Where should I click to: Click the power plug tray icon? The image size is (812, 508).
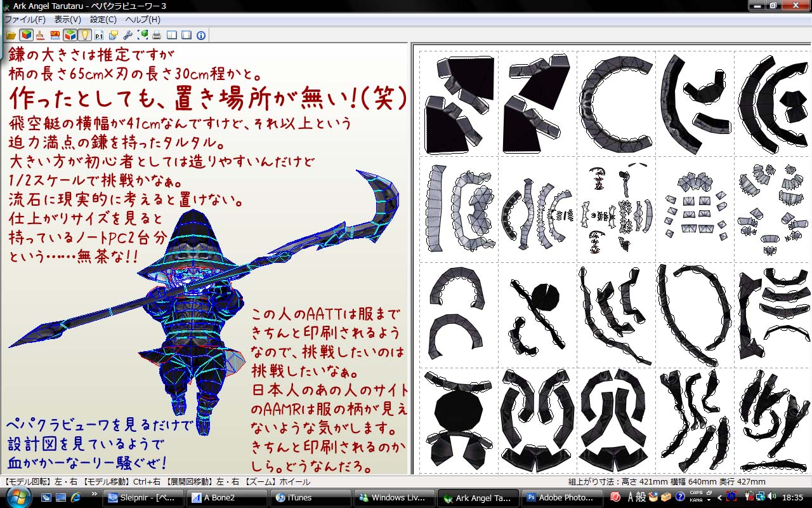click(x=749, y=497)
